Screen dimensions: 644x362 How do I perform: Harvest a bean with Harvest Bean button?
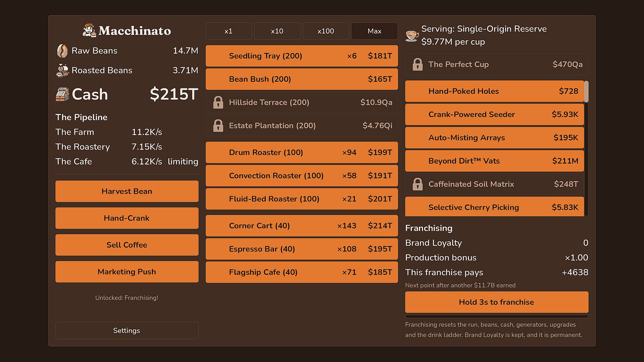click(127, 191)
